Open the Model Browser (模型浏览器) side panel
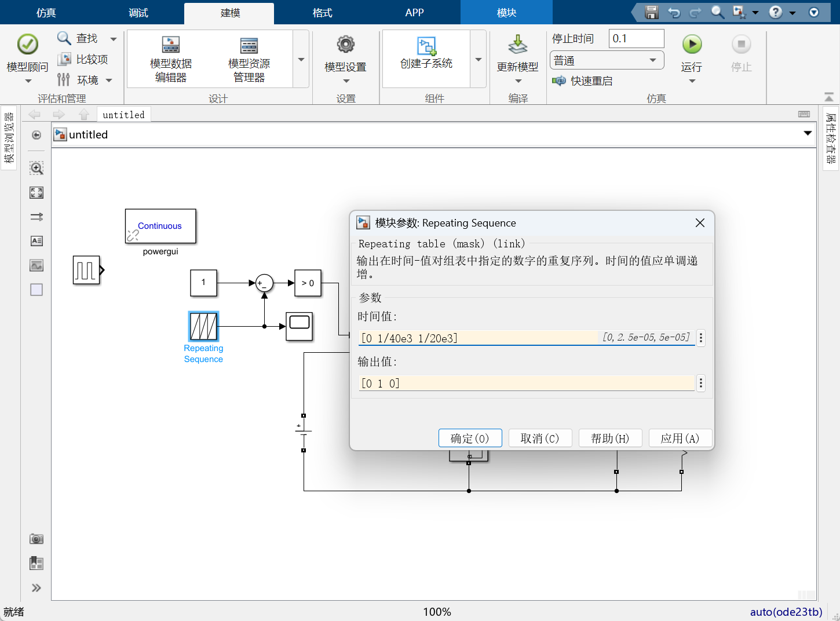Viewport: 840px width, 621px height. (x=9, y=138)
